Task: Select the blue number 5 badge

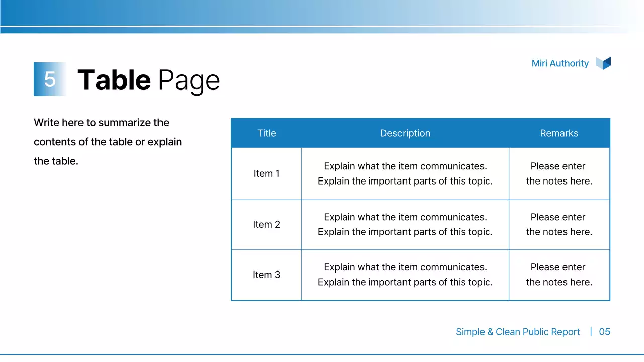Action: point(49,79)
